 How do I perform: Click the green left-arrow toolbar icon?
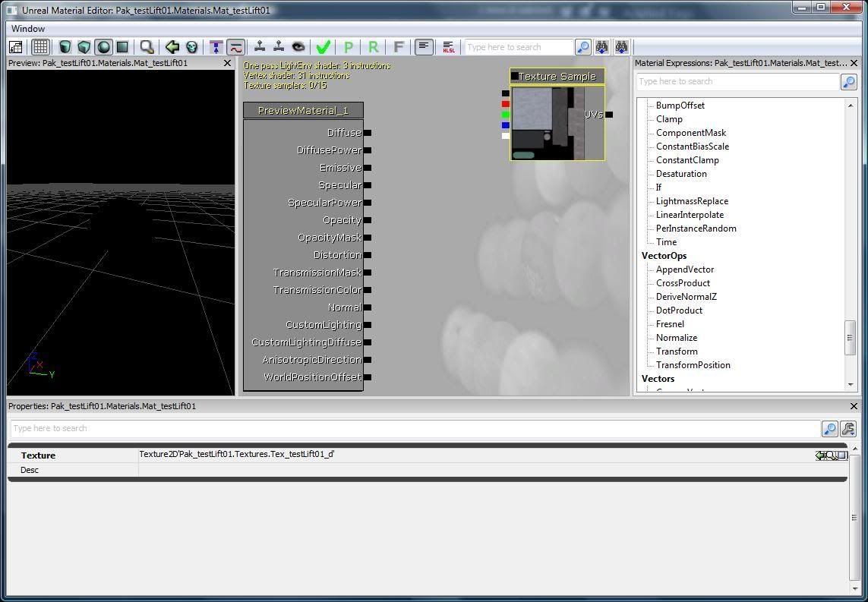172,47
